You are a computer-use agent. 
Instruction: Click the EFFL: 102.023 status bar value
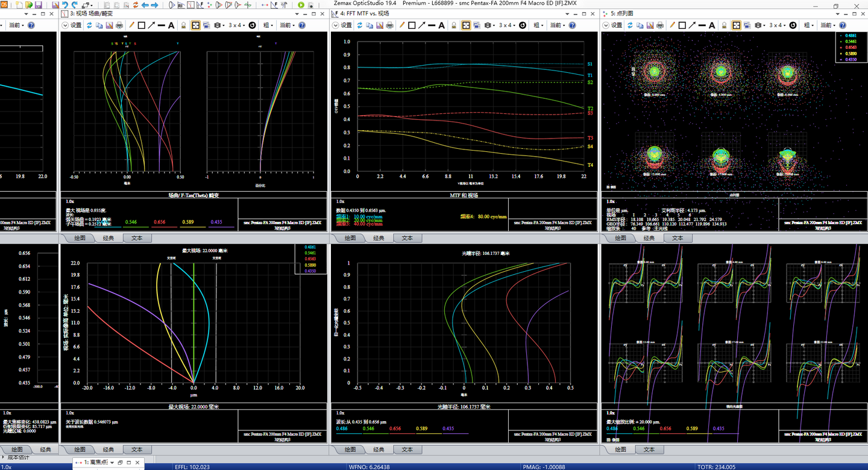pos(192,467)
